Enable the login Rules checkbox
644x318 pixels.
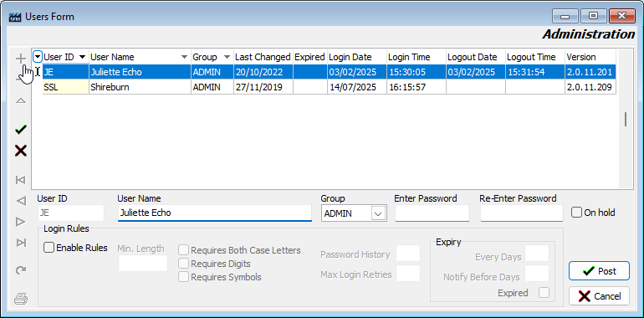(49, 248)
